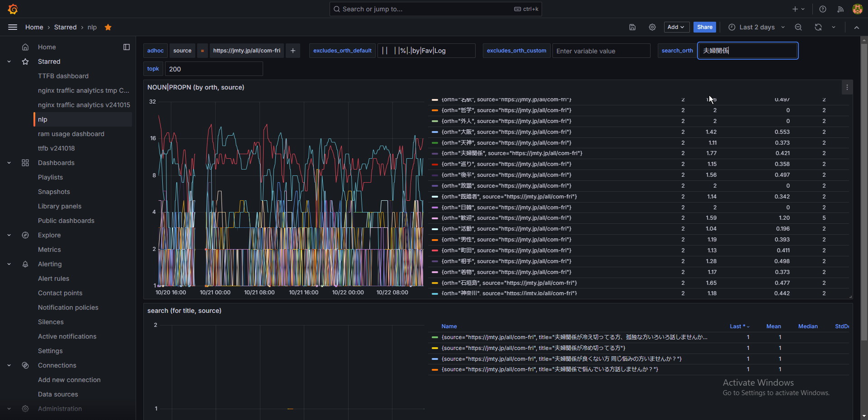The image size is (868, 420).
Task: Open NOUN|PROPN panel three-dot menu
Action: point(847,87)
